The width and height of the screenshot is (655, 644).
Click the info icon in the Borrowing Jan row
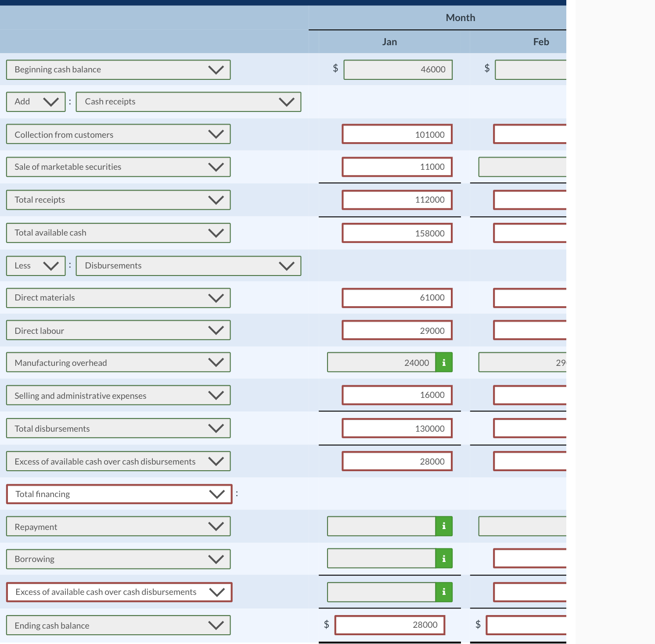point(444,558)
